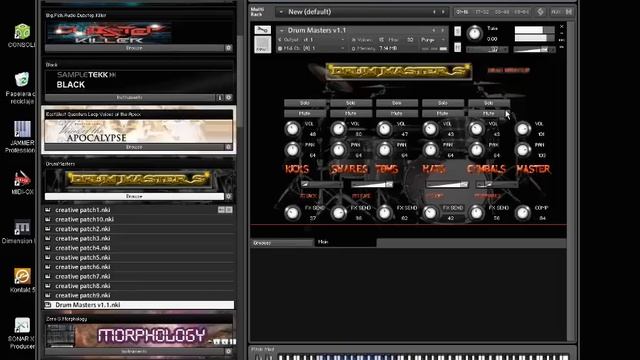Viewport: 640px width, 360px height.
Task: Launch the Kontakt 5 desktop icon
Action: 22,280
